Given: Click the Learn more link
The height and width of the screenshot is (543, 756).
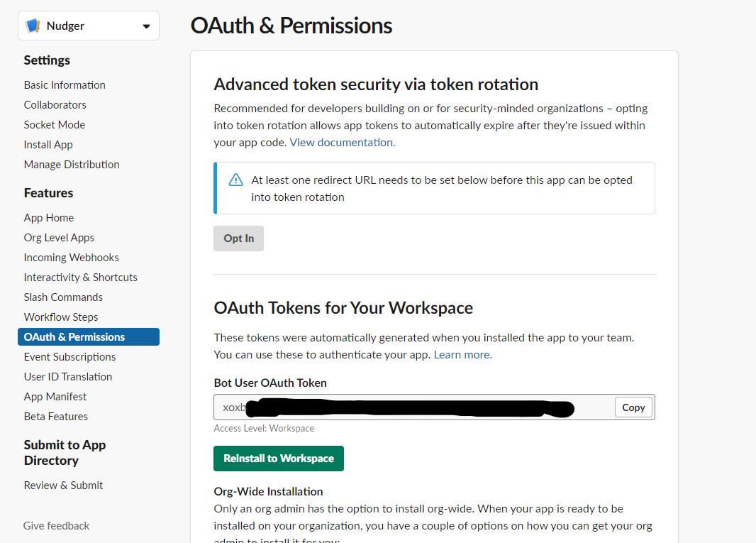Looking at the screenshot, I should [x=462, y=355].
